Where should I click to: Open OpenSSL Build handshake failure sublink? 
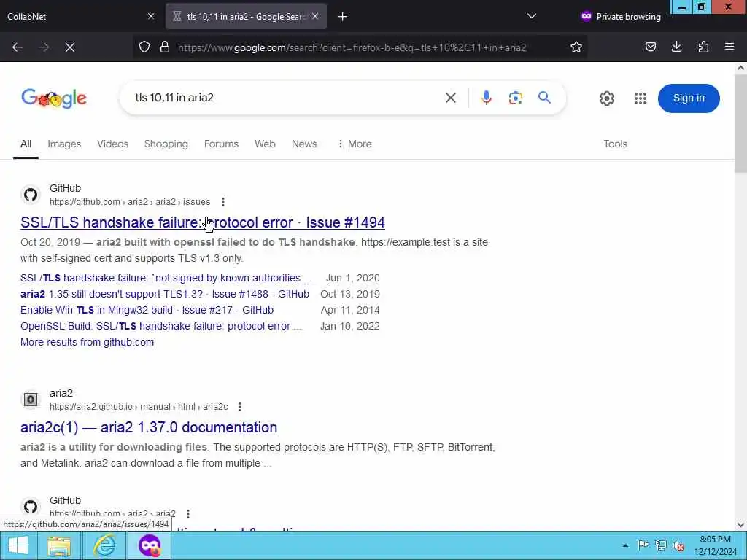161,326
